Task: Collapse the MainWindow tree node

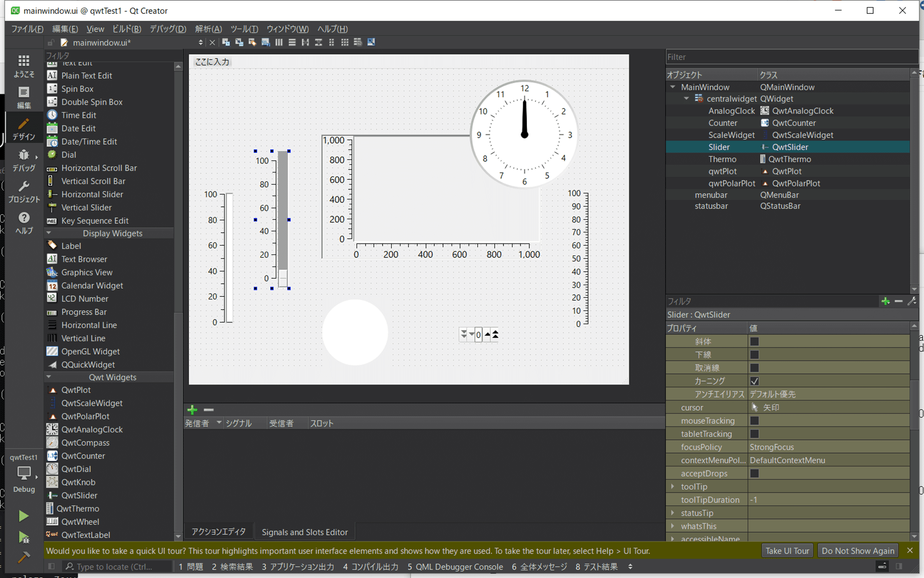Action: point(673,87)
